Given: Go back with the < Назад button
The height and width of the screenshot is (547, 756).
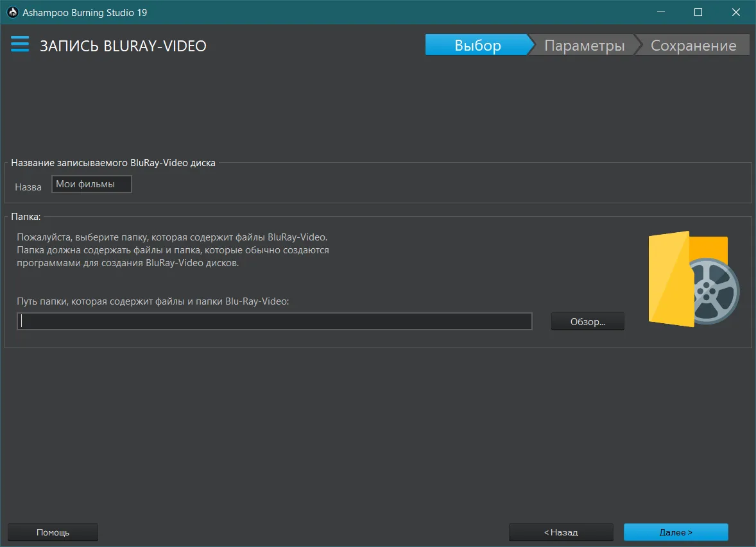Looking at the screenshot, I should coord(561,532).
